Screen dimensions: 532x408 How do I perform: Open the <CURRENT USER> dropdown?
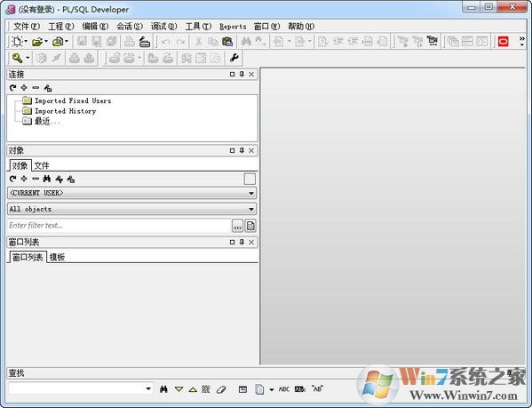[x=132, y=193]
